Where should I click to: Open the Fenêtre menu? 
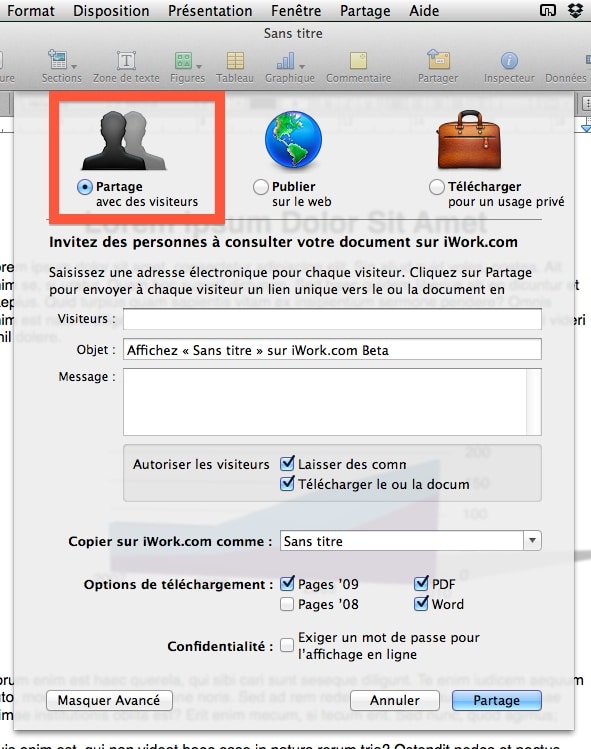click(x=296, y=11)
